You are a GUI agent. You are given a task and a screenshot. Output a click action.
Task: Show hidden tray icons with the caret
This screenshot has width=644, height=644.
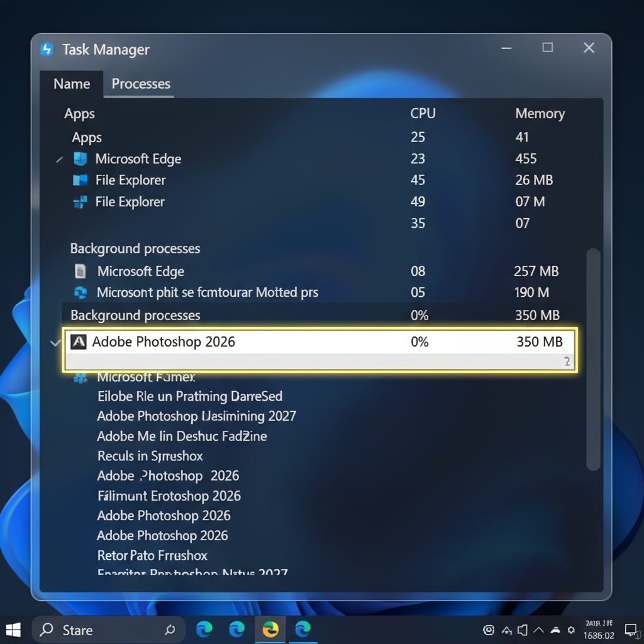(x=539, y=630)
